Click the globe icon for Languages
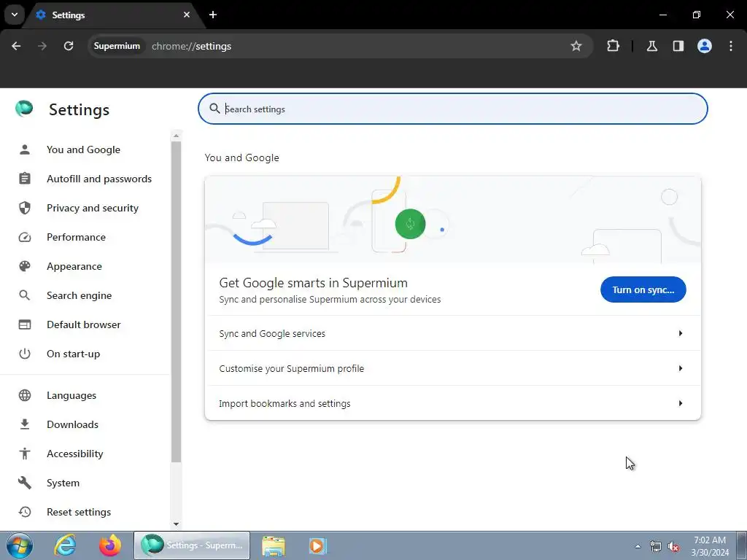Viewport: 747px width, 560px height. pyautogui.click(x=25, y=395)
